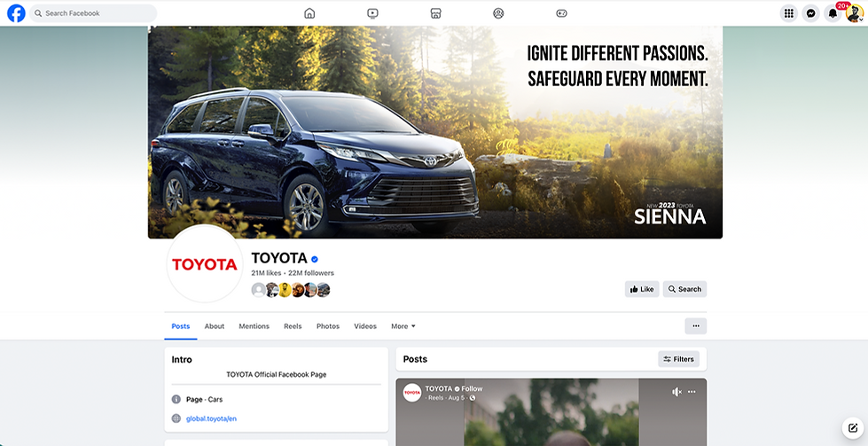Open the Marketplace icon
Screen dimensions: 868x446
tap(435, 13)
